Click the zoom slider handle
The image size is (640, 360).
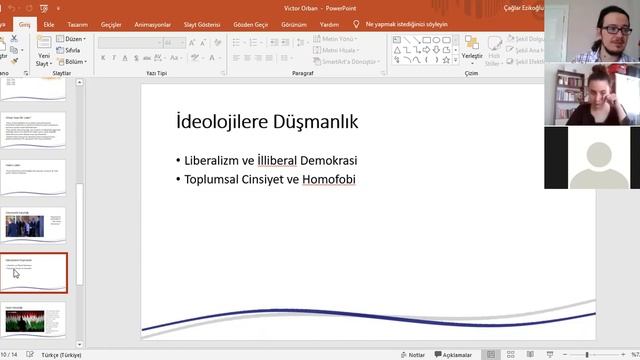point(587,354)
